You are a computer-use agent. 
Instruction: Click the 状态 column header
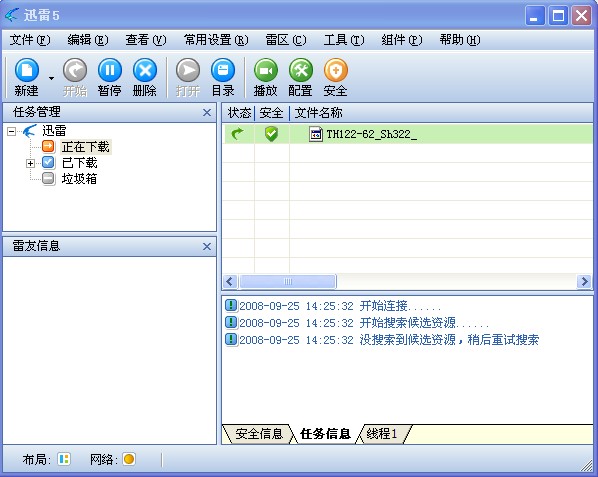pos(239,113)
